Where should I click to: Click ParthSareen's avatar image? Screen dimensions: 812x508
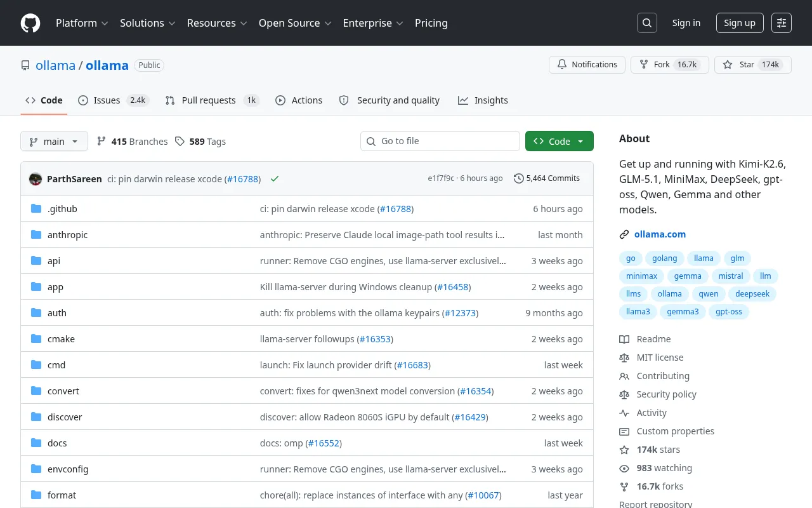click(x=36, y=179)
